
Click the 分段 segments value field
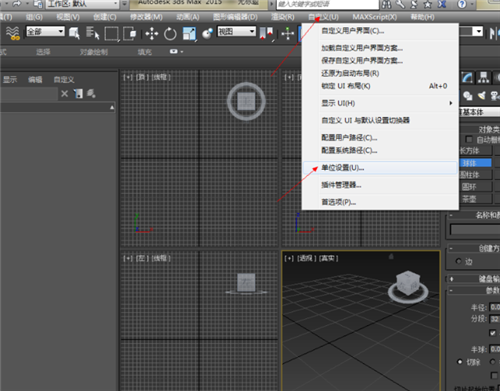[495, 319]
